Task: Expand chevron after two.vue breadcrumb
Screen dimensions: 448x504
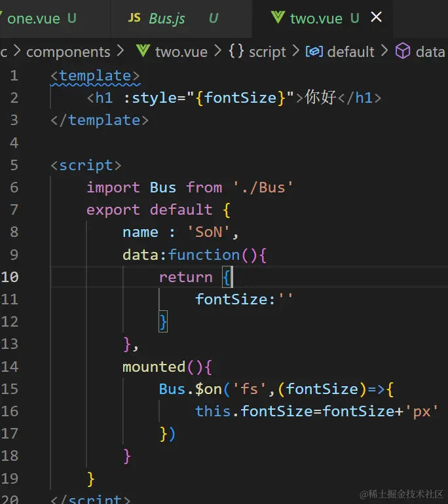Action: point(217,51)
